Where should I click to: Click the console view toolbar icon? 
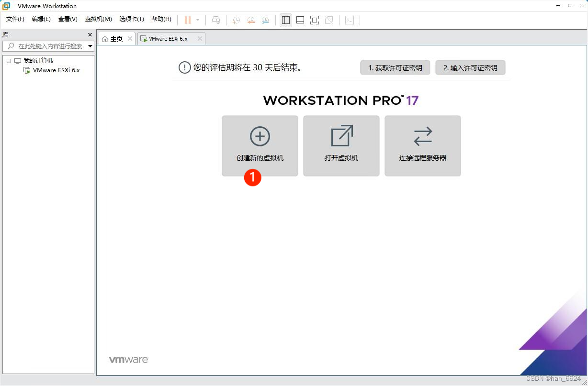(350, 20)
